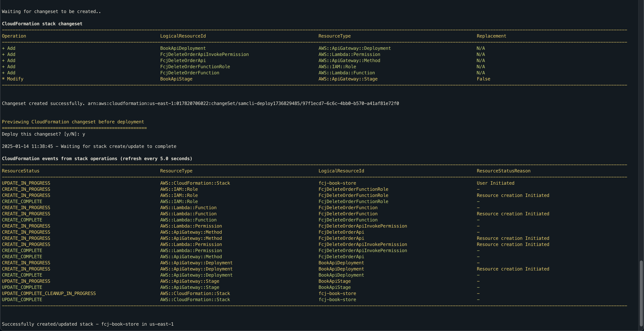
Task: Click 'FcjDeleteOrderApi' in the changeset table
Action: tap(183, 61)
